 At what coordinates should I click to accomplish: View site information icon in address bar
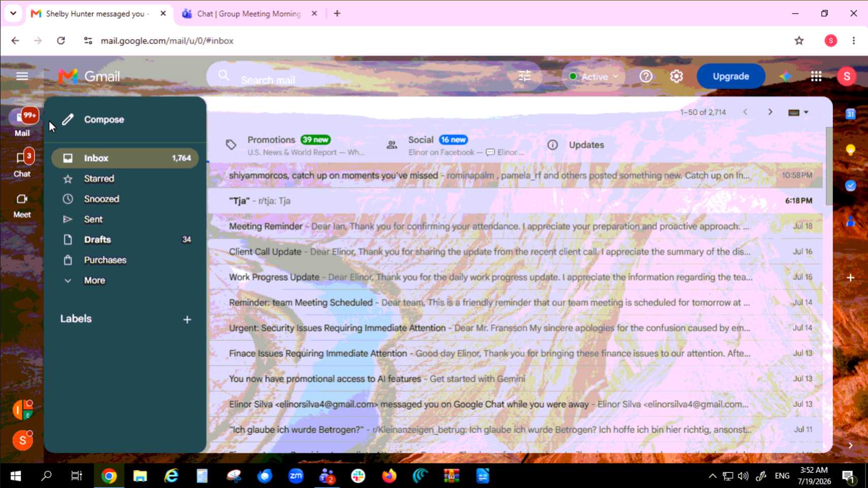click(88, 41)
